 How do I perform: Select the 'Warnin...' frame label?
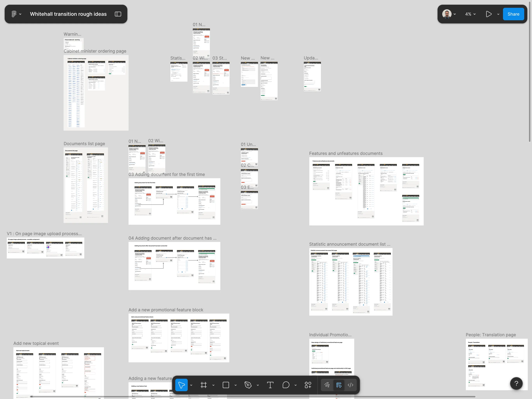click(72, 34)
